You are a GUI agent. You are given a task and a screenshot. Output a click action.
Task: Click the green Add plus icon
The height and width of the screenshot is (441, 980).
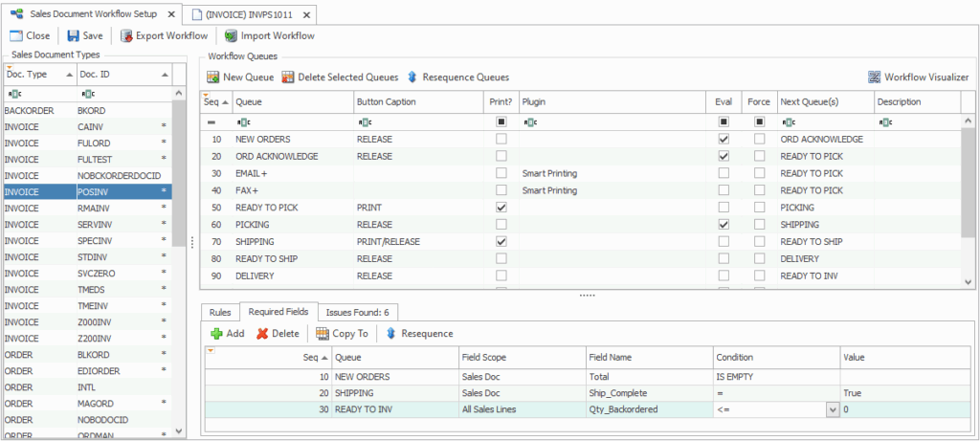coord(216,334)
